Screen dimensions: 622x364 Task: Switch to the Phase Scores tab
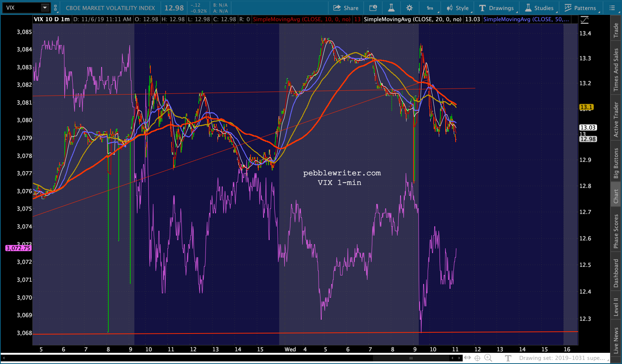616,231
